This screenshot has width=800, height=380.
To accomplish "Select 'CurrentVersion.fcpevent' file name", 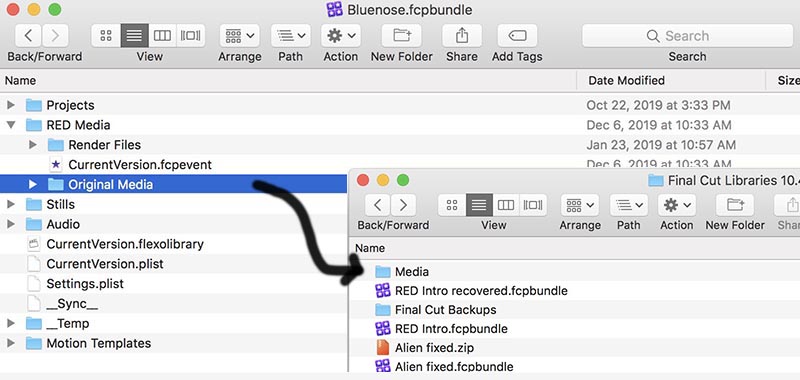I will tap(140, 165).
